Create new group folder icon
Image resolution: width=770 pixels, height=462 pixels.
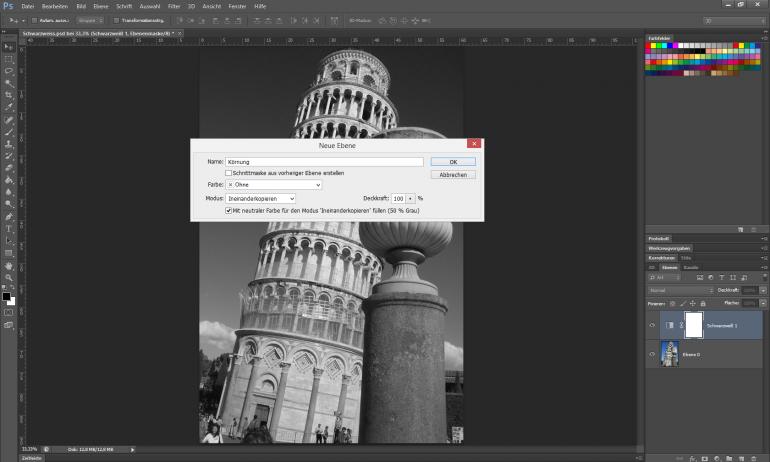729,459
